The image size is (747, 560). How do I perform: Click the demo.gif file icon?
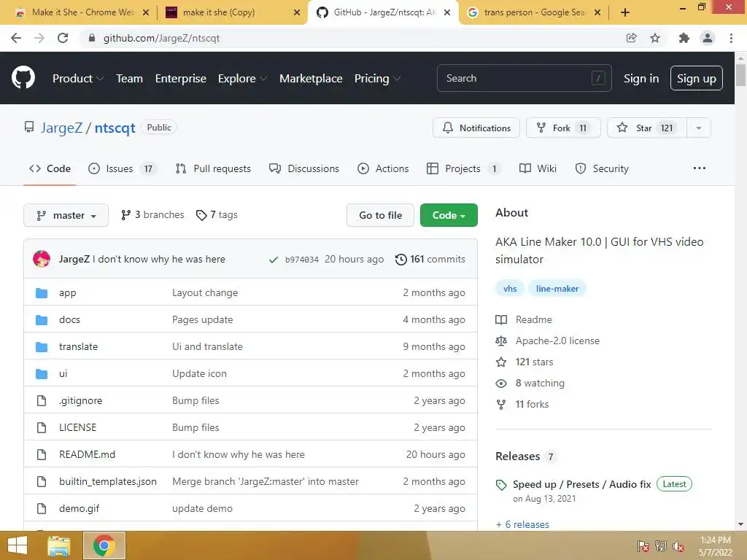[42, 508]
